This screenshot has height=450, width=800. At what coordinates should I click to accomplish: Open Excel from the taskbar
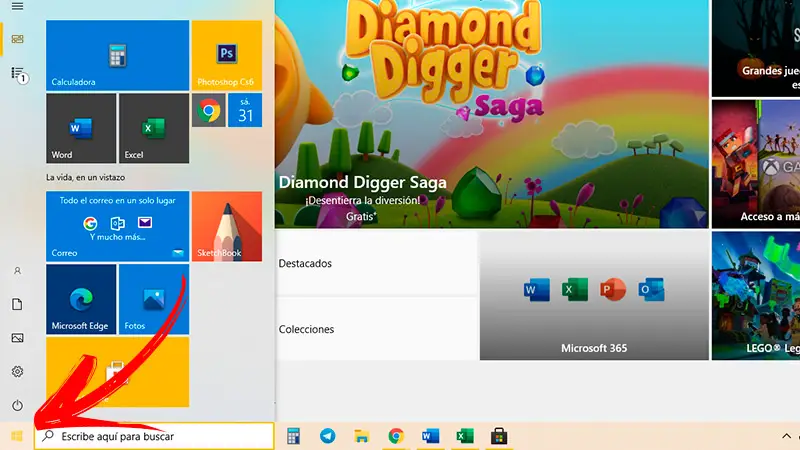point(465,436)
